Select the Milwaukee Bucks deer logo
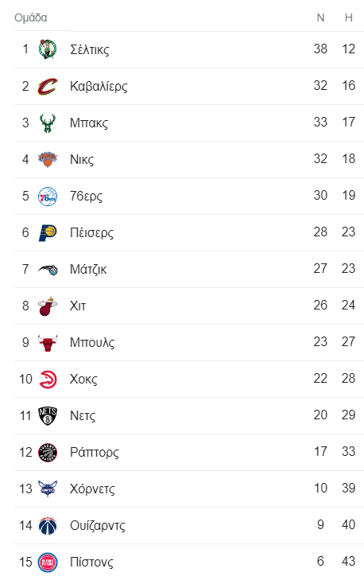The width and height of the screenshot is (364, 588). pos(48,123)
